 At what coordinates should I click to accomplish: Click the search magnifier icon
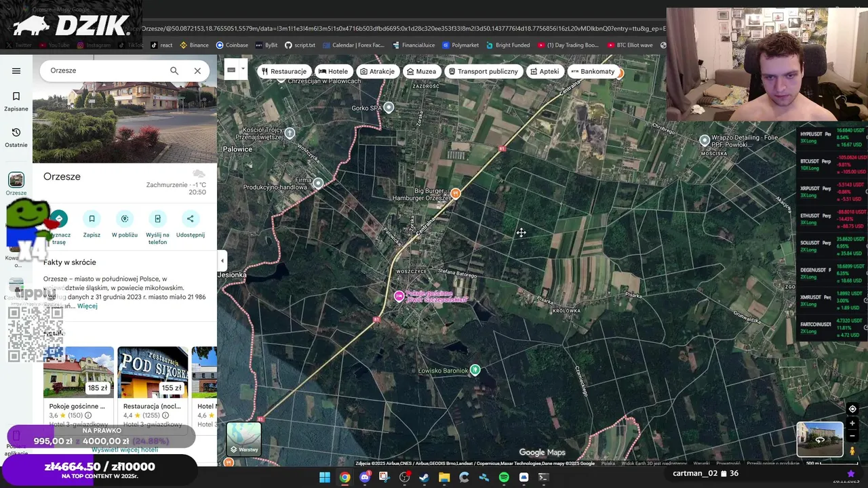(x=174, y=70)
